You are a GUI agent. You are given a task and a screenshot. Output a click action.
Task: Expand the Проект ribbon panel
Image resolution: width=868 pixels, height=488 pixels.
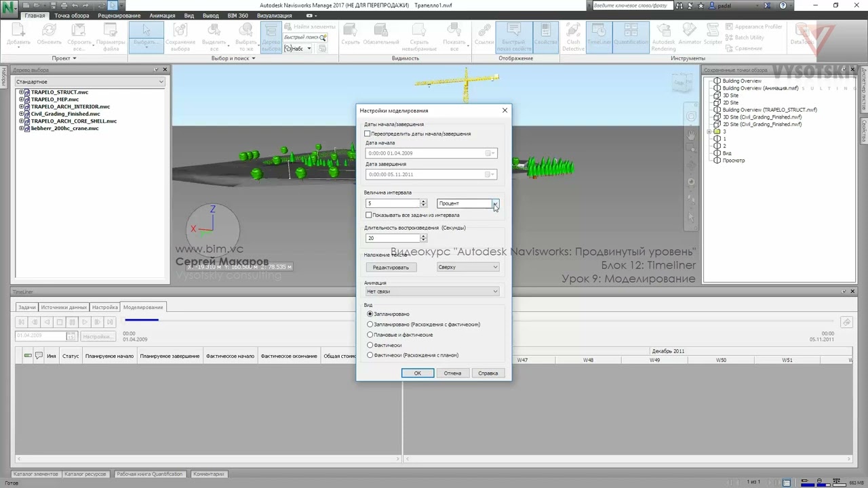[x=64, y=58]
